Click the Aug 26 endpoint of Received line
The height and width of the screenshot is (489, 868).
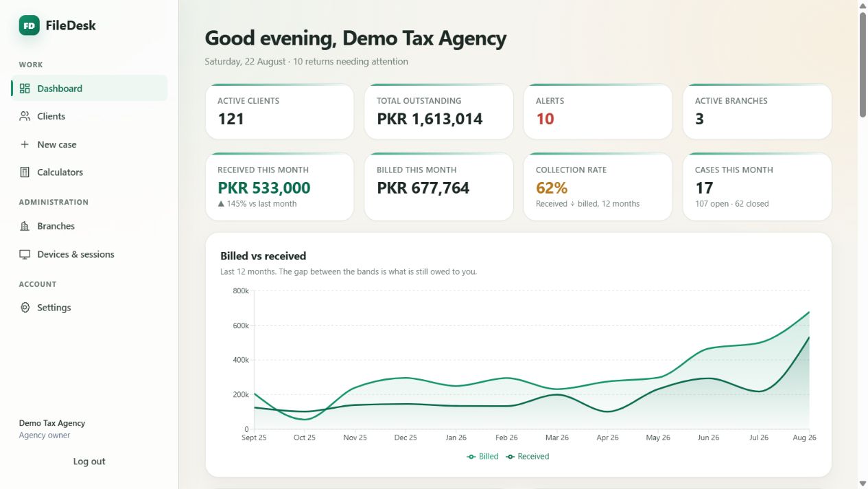[x=810, y=337]
